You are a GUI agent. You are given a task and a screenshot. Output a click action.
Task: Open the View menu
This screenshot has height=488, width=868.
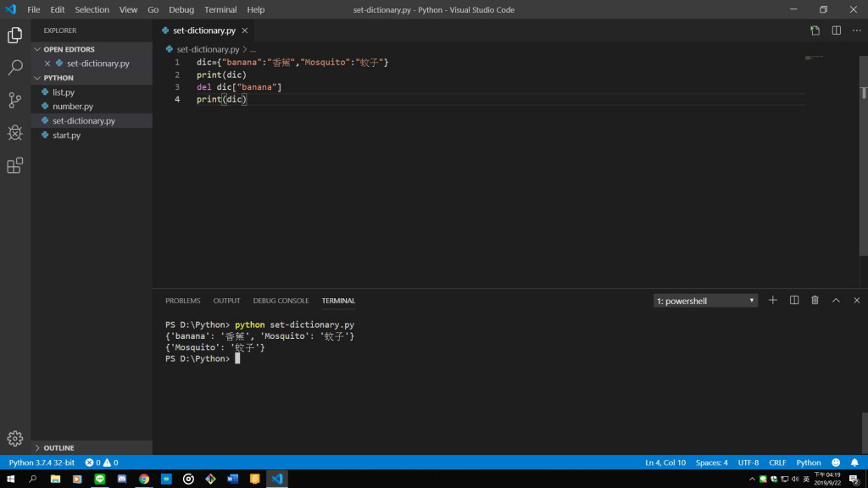tap(128, 9)
